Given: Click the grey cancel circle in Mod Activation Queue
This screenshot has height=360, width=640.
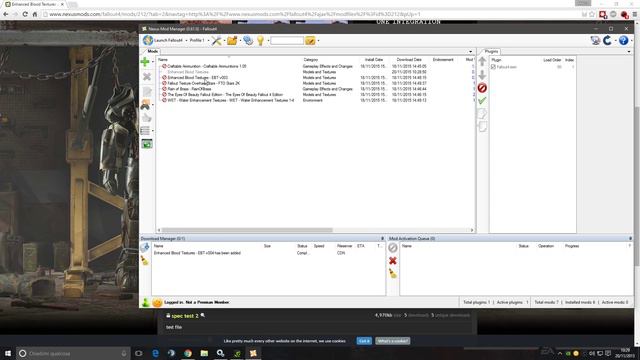Looking at the screenshot, I should pyautogui.click(x=393, y=247).
